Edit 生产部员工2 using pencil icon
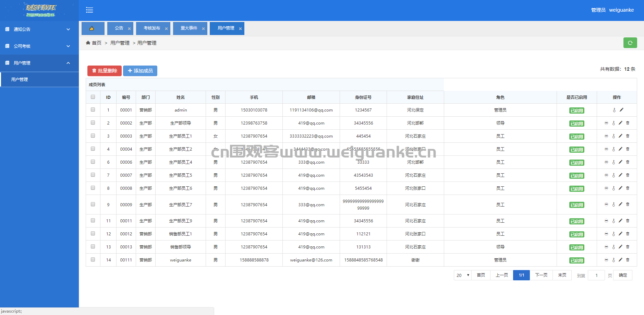This screenshot has width=644, height=315. 620,149
